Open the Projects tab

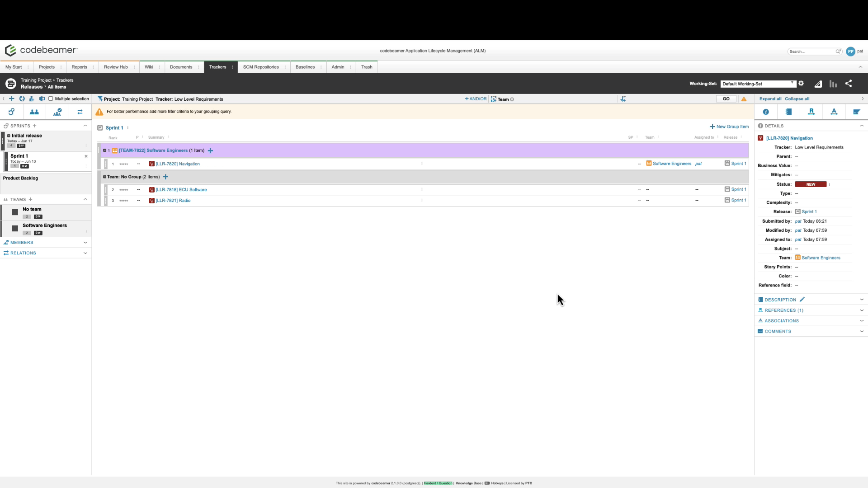pyautogui.click(x=47, y=67)
